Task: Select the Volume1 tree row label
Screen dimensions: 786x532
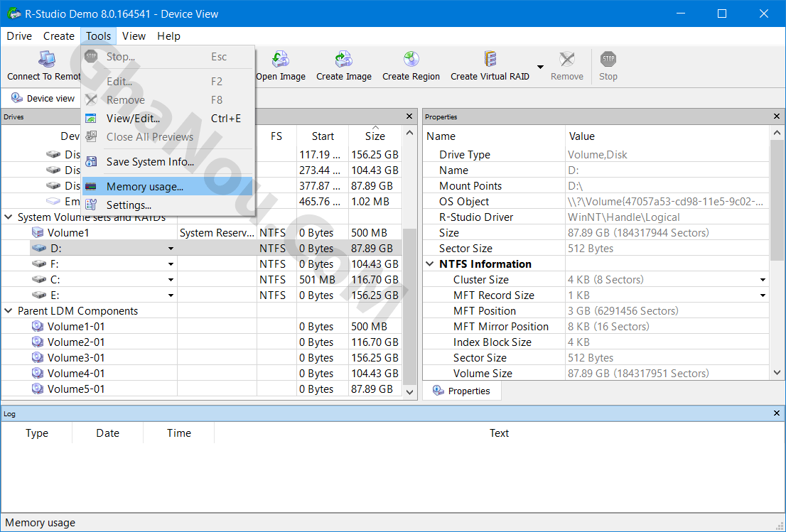Action: [x=68, y=233]
